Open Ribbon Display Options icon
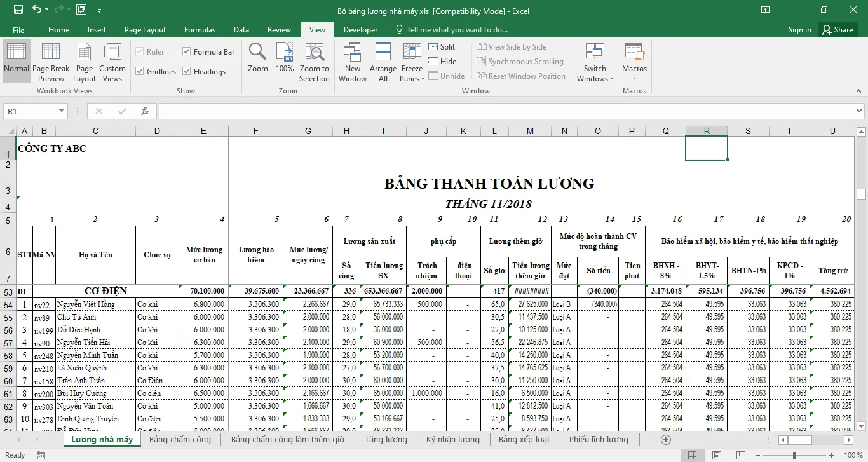Image resolution: width=868 pixels, height=462 pixels. (765, 10)
